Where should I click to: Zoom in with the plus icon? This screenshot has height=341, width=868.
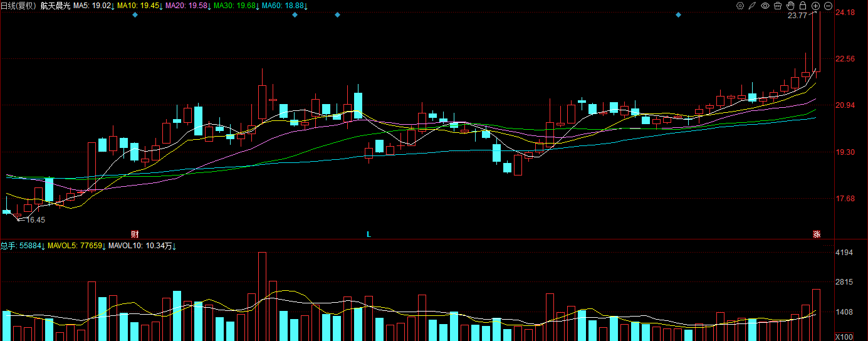[x=815, y=6]
